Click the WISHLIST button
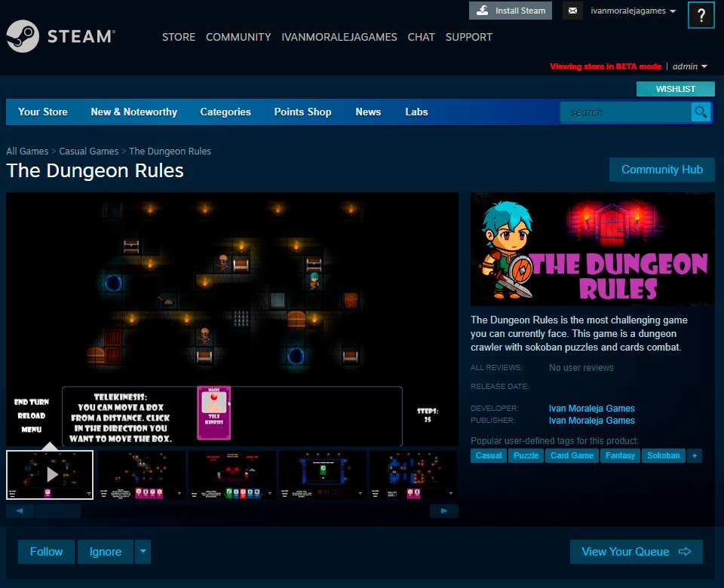724x588 pixels. click(676, 89)
